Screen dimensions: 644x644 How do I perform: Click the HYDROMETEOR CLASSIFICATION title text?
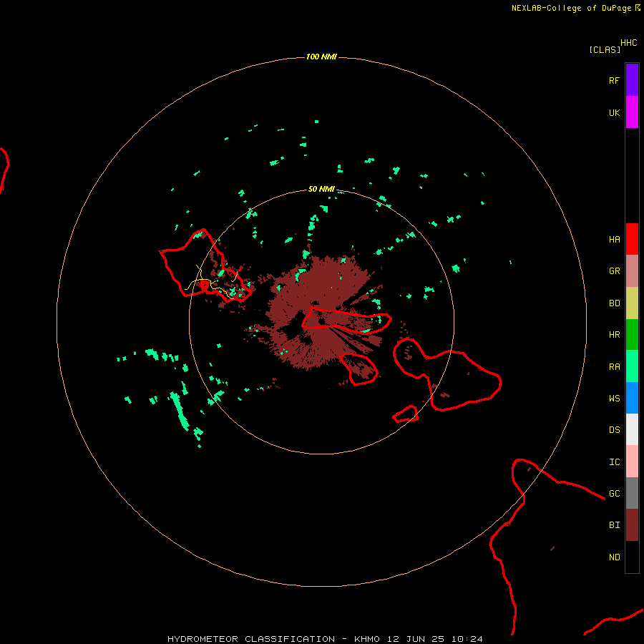[x=251, y=639]
